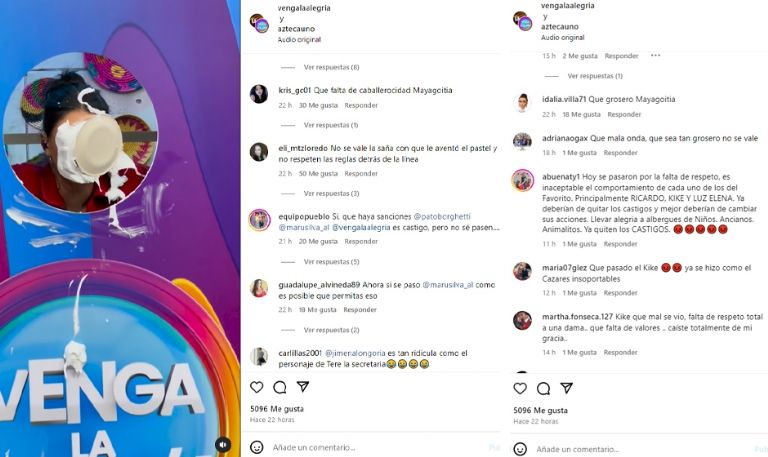This screenshot has height=457, width=768.
Task: Click the right panel heart icon
Action: pyautogui.click(x=520, y=388)
